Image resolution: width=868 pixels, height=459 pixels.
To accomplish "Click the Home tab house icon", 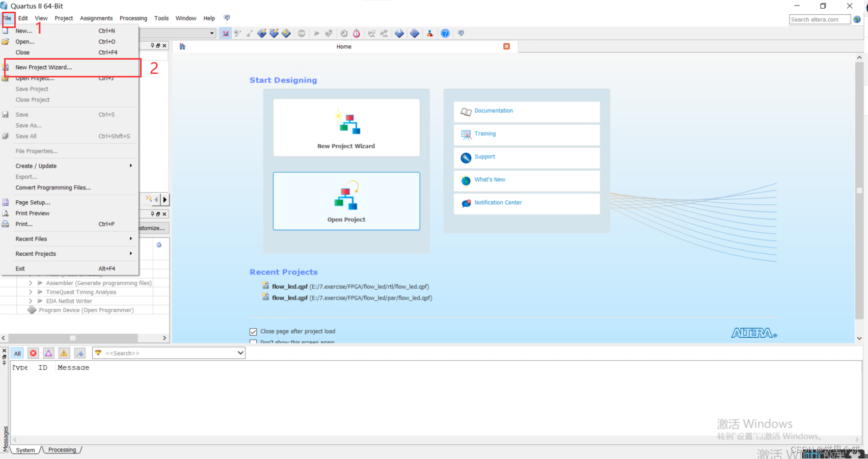I will pyautogui.click(x=182, y=46).
